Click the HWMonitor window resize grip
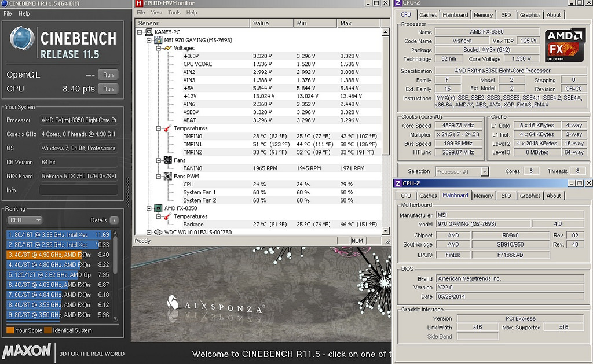 387,241
